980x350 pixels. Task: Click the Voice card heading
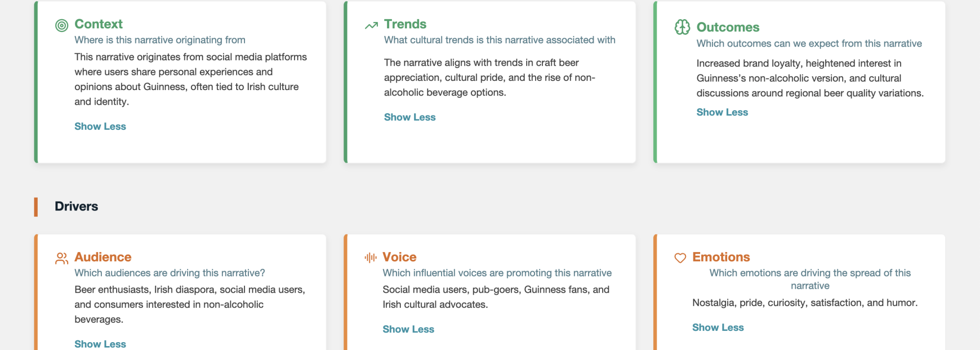tap(399, 257)
